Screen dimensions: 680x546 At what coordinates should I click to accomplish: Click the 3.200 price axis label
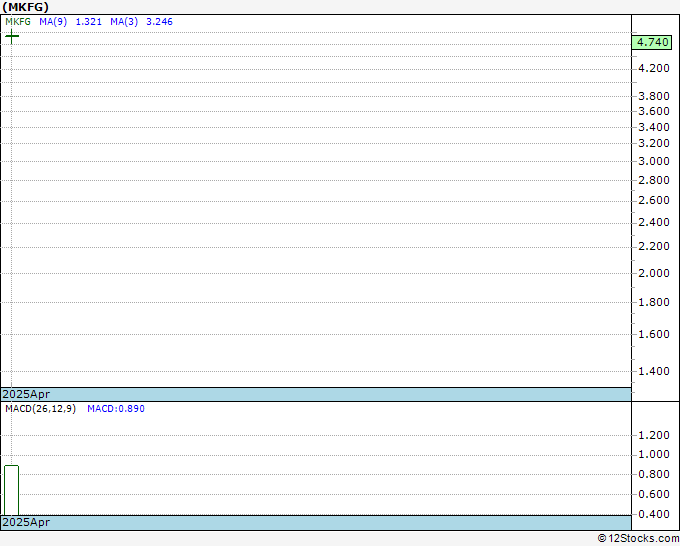click(x=654, y=144)
